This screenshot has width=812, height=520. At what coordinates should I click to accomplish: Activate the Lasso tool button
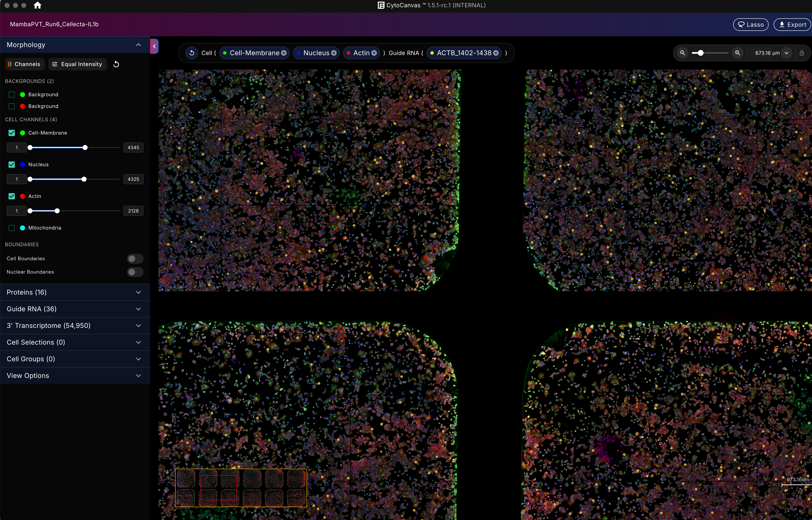coord(751,25)
